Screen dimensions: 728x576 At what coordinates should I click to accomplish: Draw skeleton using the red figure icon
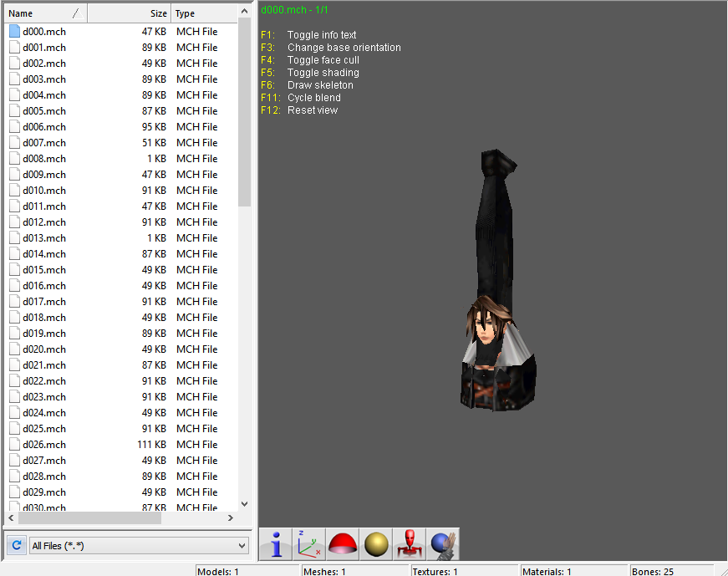point(410,544)
